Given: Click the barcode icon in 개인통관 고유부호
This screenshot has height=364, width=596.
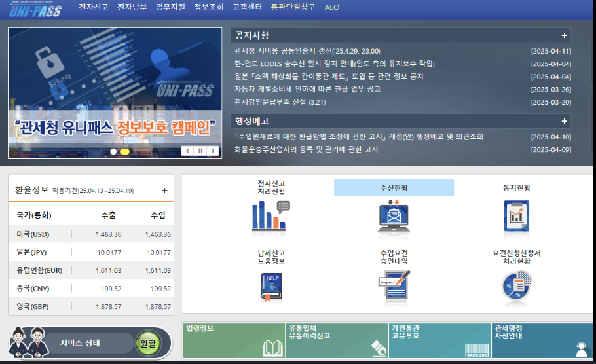Looking at the screenshot, I should click(x=477, y=350).
